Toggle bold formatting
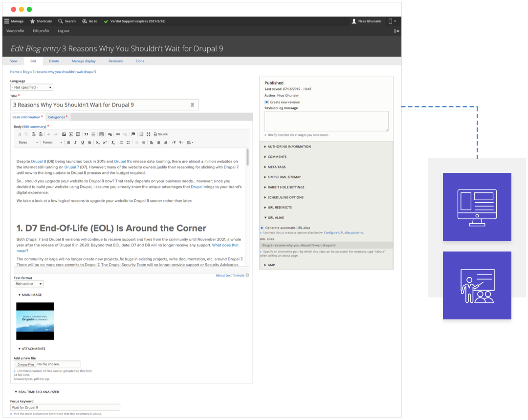 69,143
